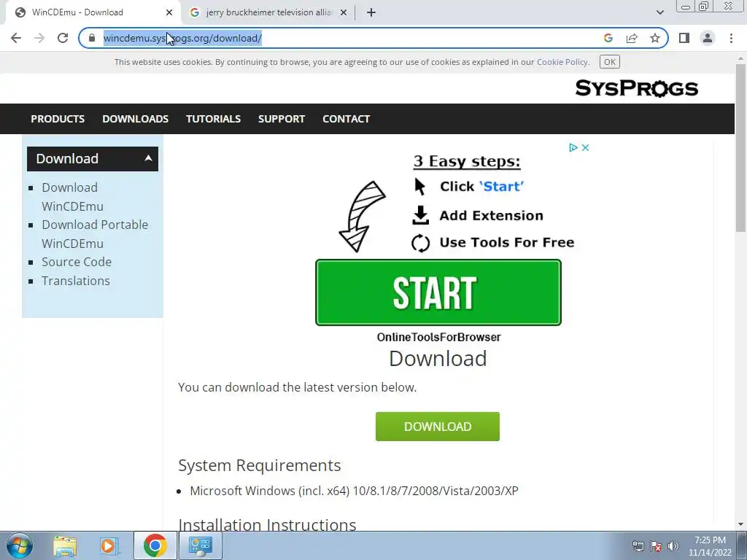The image size is (747, 560).
Task: Click the share page icon
Action: point(632,38)
